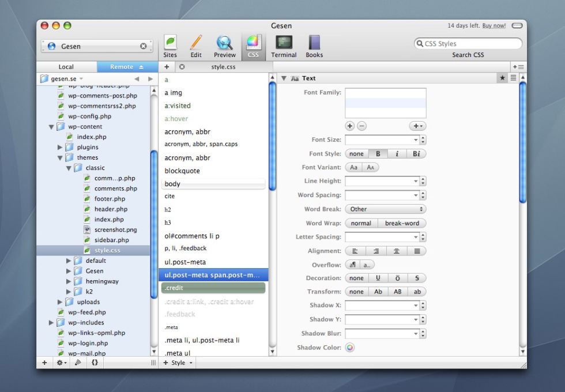The width and height of the screenshot is (565, 392).
Task: Click the Buy now! link
Action: [494, 26]
